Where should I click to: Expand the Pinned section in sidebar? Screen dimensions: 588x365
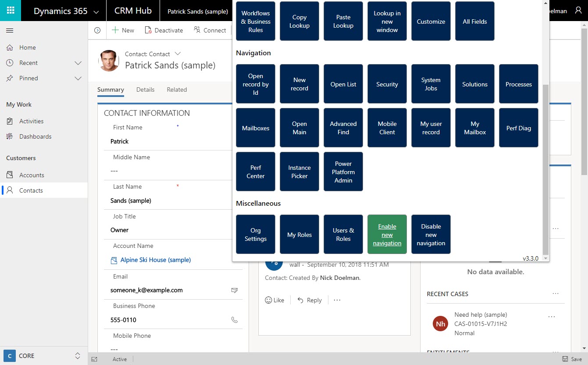tap(78, 78)
